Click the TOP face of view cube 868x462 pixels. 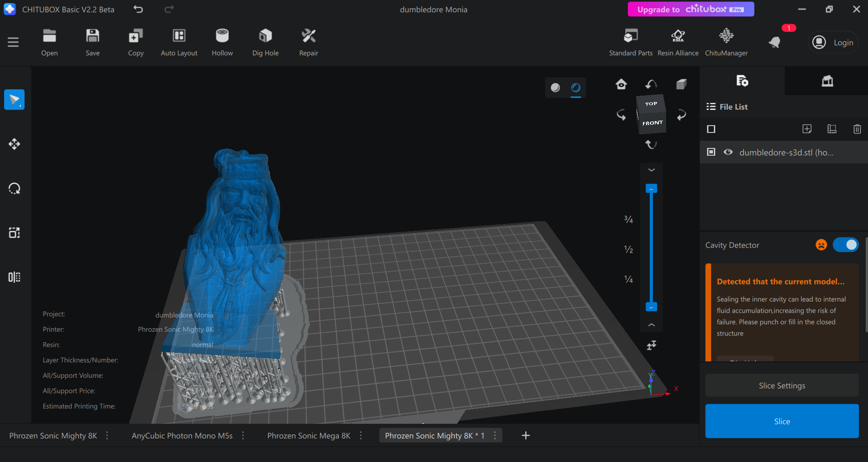(x=651, y=104)
